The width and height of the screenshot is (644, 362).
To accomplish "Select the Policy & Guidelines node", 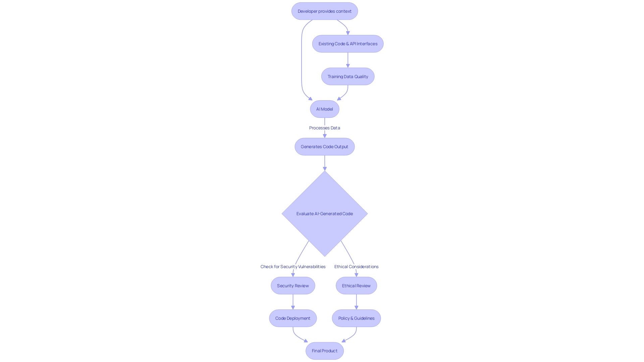I will 356,318.
